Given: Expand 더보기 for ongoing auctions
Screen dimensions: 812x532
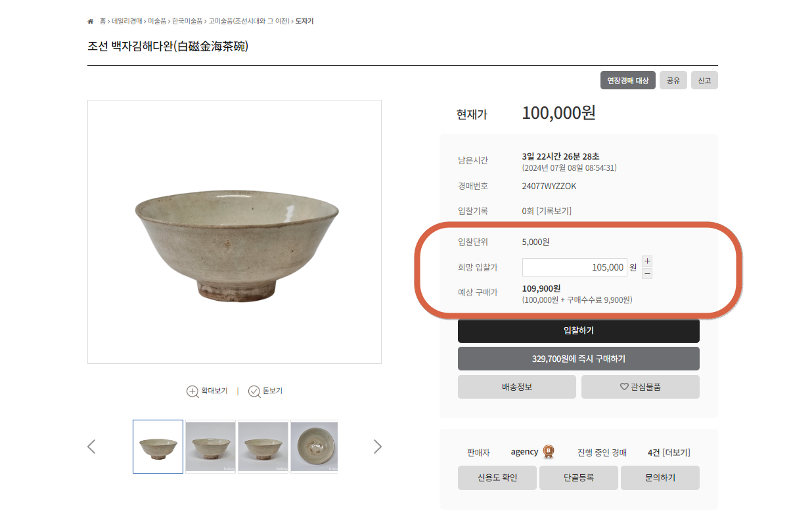Looking at the screenshot, I should 676,453.
